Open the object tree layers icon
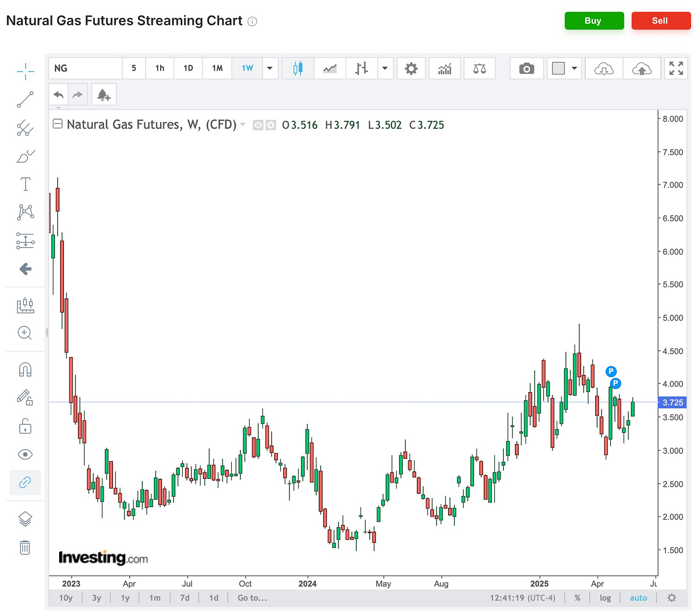Viewport: 700px width, 614px height. pyautogui.click(x=25, y=519)
